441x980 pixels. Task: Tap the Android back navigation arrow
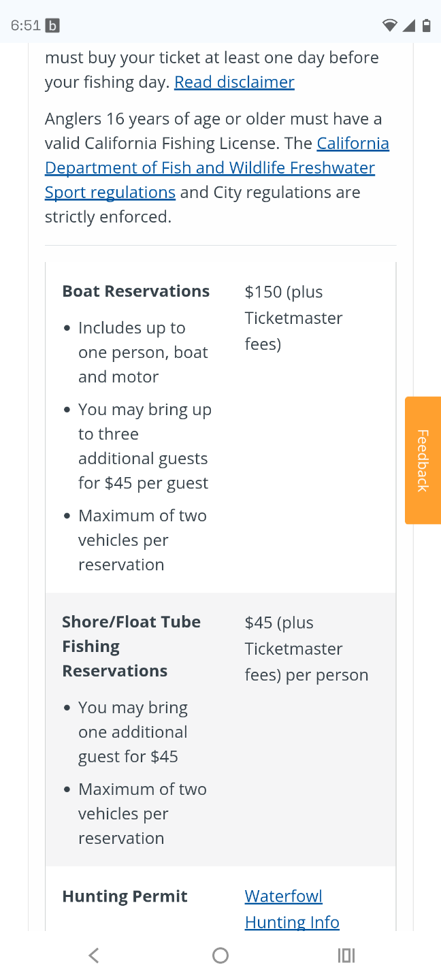(x=94, y=955)
